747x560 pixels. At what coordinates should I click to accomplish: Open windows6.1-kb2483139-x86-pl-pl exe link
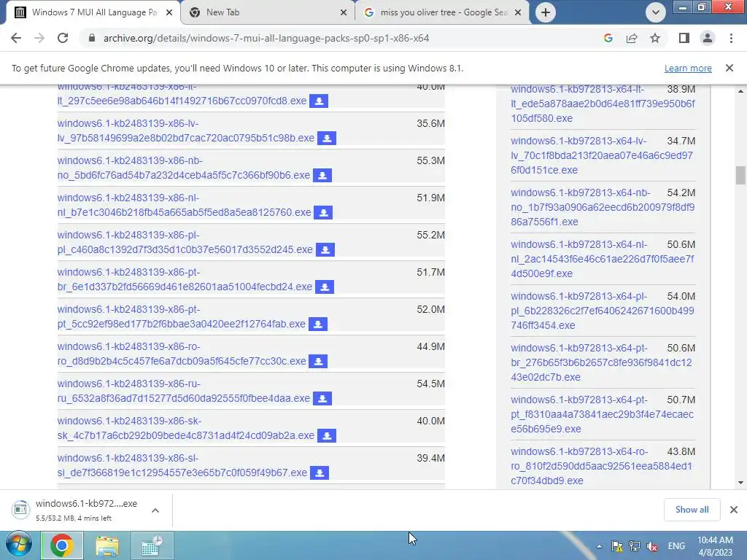point(185,242)
